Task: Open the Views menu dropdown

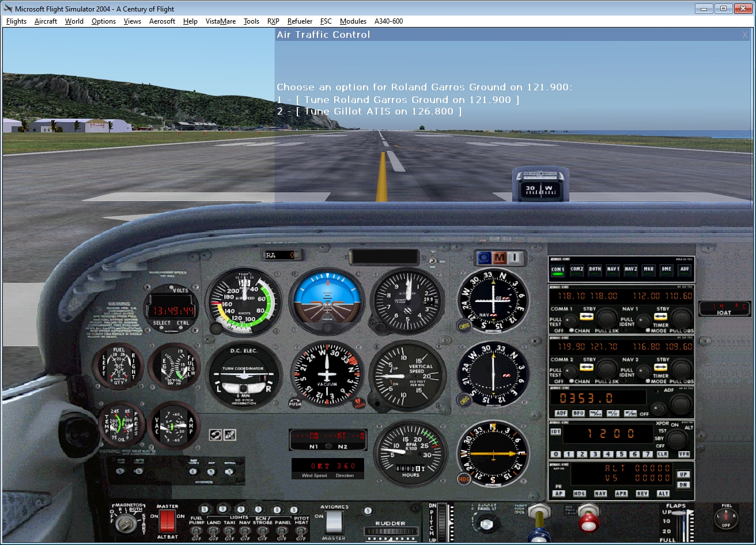Action: click(132, 21)
